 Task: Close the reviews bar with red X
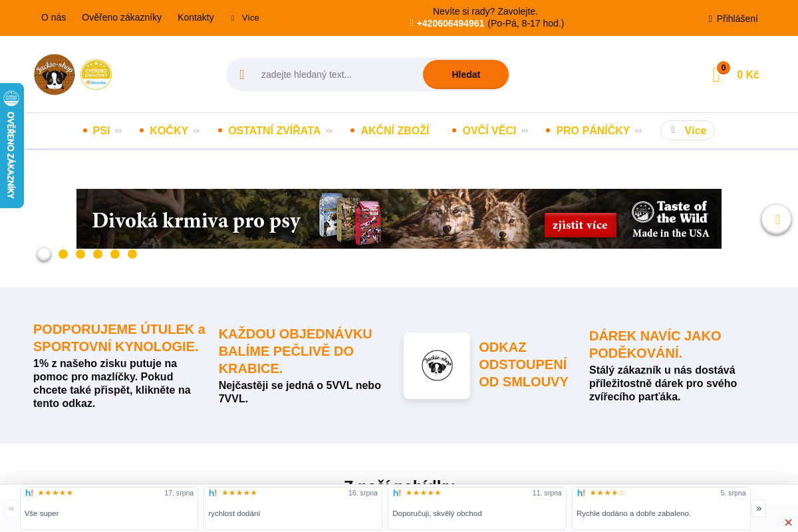(788, 523)
